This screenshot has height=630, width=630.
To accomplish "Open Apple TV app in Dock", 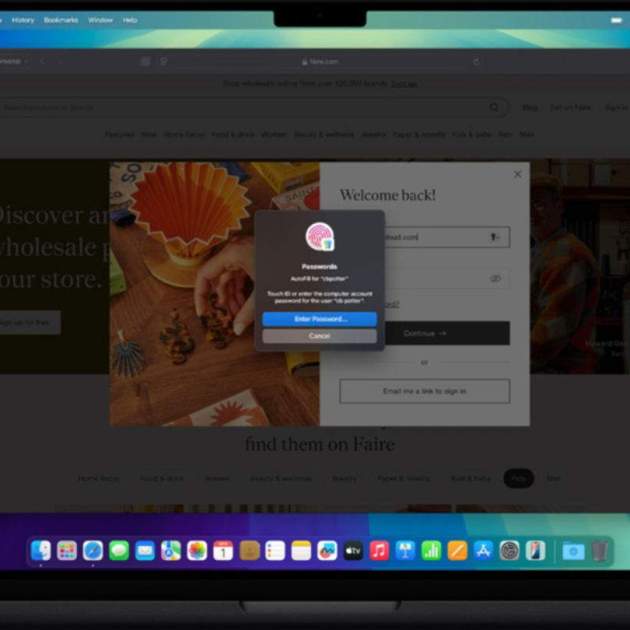I will 353,550.
